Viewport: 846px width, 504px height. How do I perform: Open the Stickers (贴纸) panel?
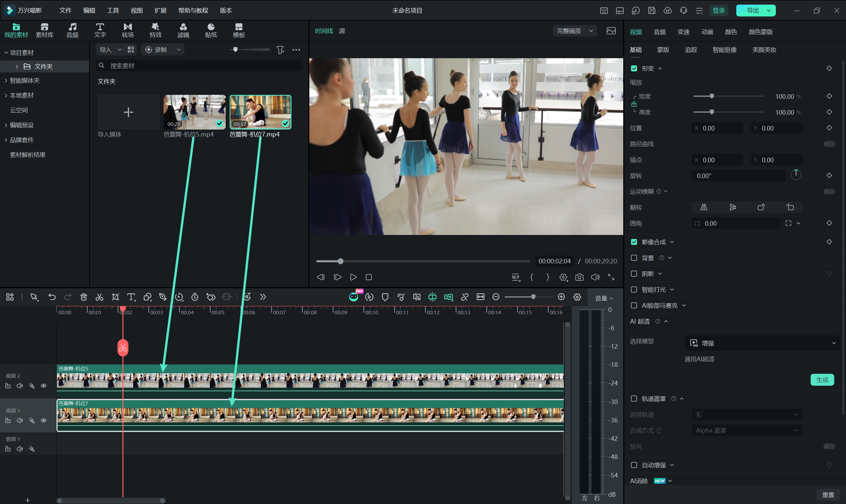click(x=211, y=30)
